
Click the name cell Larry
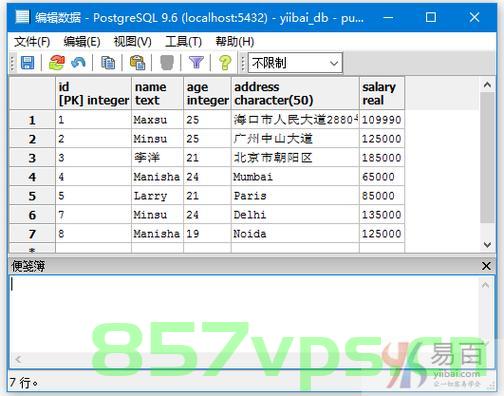tap(157, 196)
